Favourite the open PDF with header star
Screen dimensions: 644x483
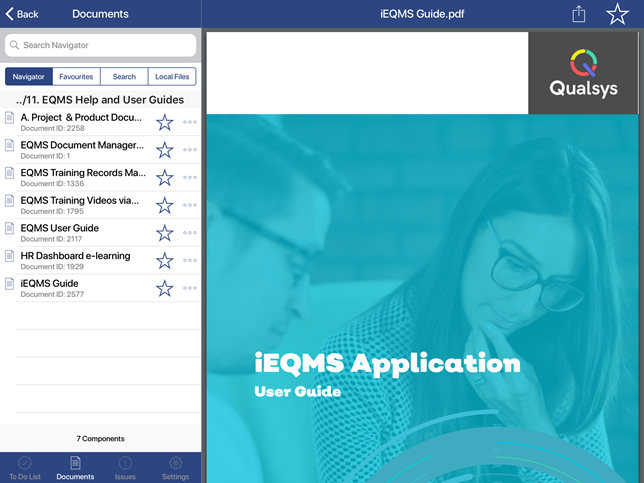tap(617, 14)
